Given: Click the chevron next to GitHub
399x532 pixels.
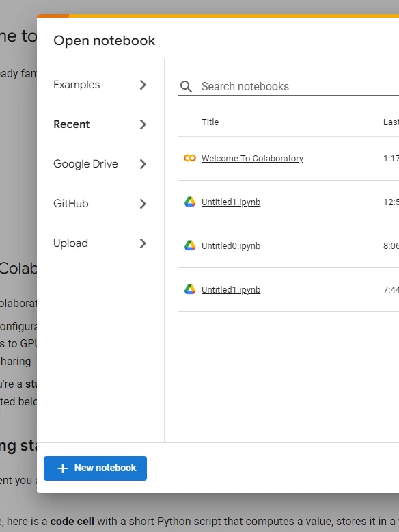Looking at the screenshot, I should pyautogui.click(x=143, y=204).
